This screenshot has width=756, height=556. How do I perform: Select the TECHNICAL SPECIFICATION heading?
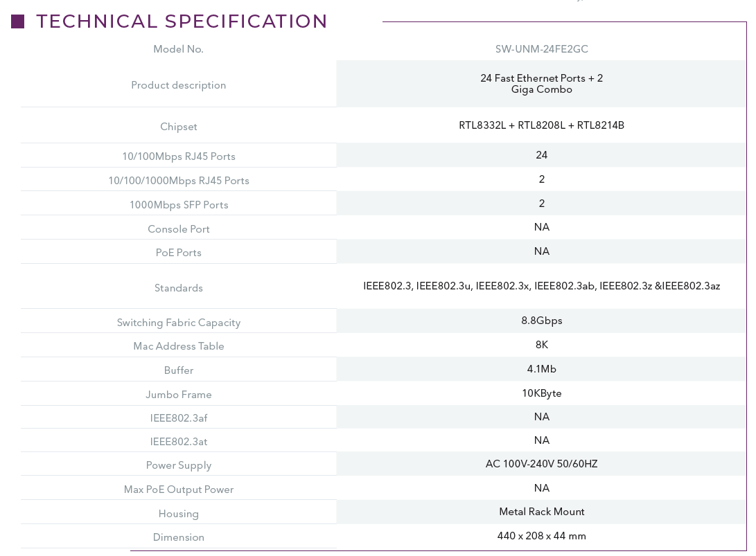[x=182, y=21]
